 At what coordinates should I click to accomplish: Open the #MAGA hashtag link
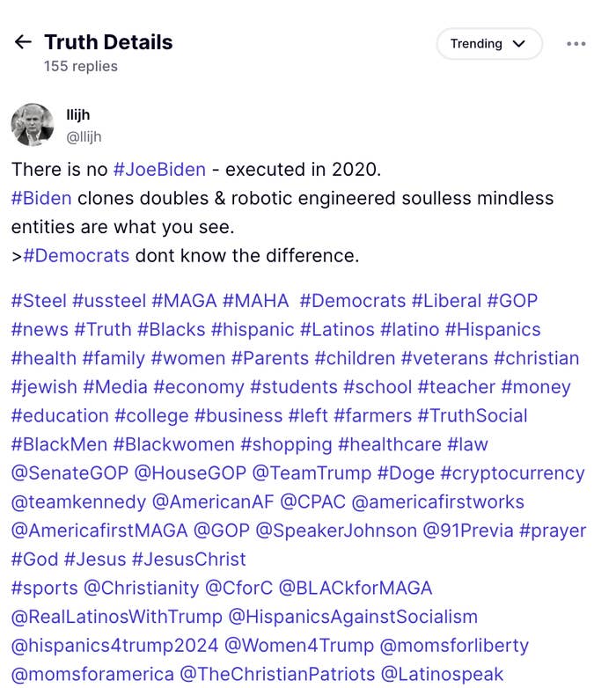point(184,301)
